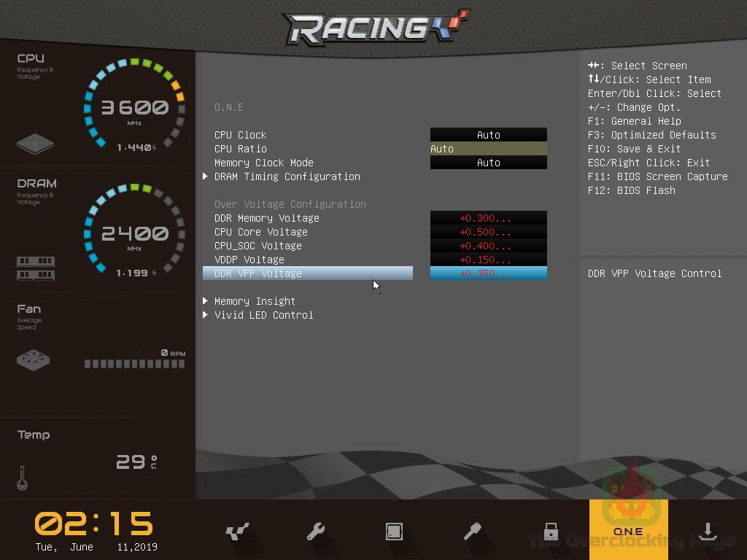Image resolution: width=747 pixels, height=560 pixels.
Task: Select the wrench settings tab icon
Action: coord(315,532)
